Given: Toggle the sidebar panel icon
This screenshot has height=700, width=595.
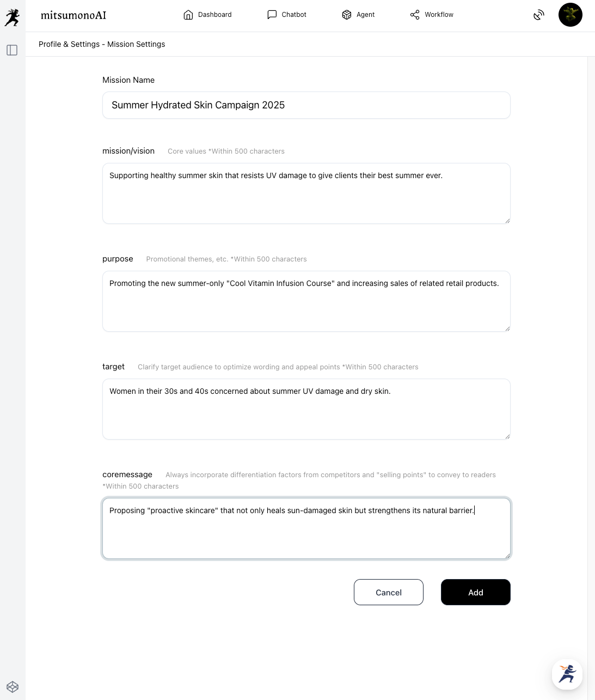Looking at the screenshot, I should coord(12,50).
